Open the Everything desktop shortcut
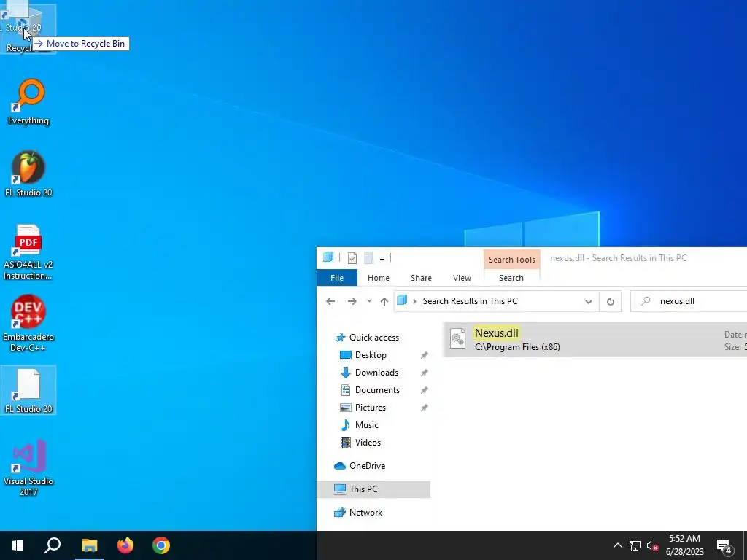Viewport: 747px width, 560px height. 28,101
